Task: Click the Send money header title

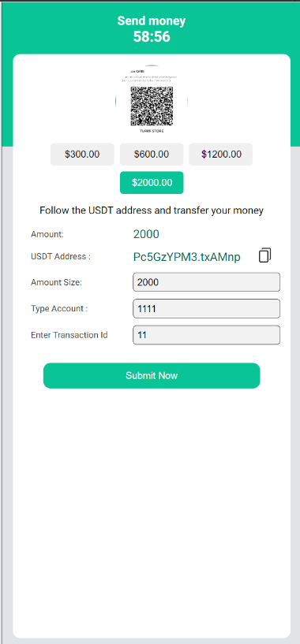Action: 152,21
